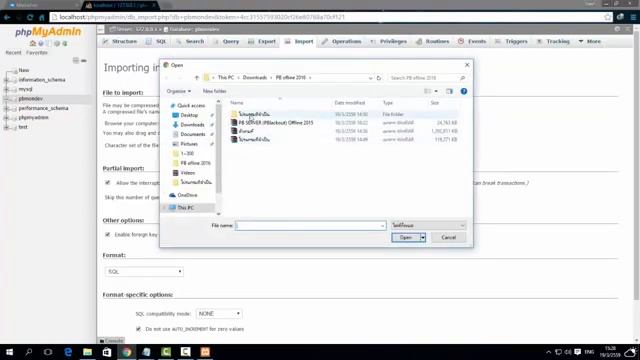This screenshot has height=360, width=640.
Task: Open the Organize menu dropdown
Action: click(x=179, y=91)
